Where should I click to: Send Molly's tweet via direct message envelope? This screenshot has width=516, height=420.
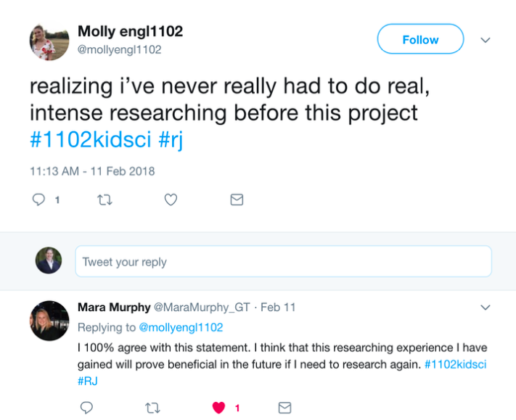(x=237, y=199)
